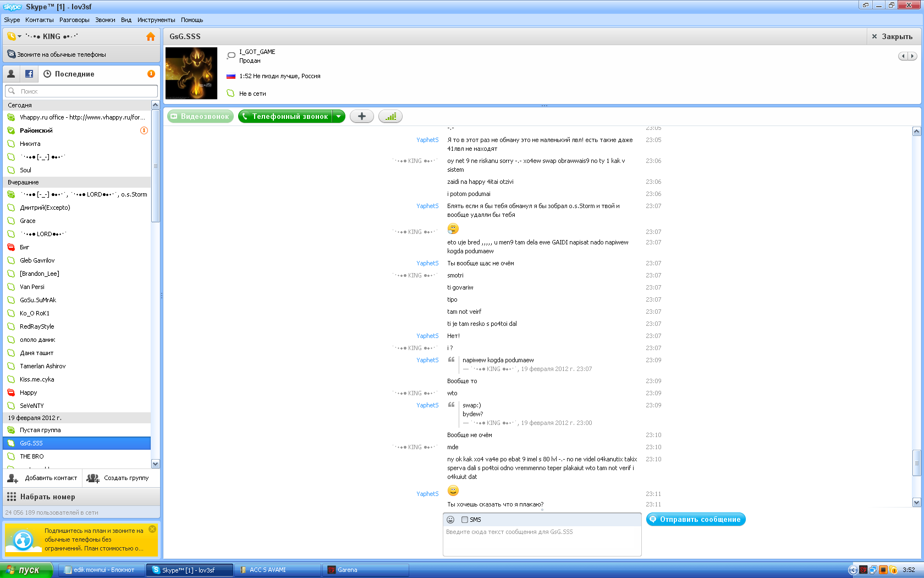Select THE BRO contact
Screen dimensions: 924x578
tap(76, 456)
